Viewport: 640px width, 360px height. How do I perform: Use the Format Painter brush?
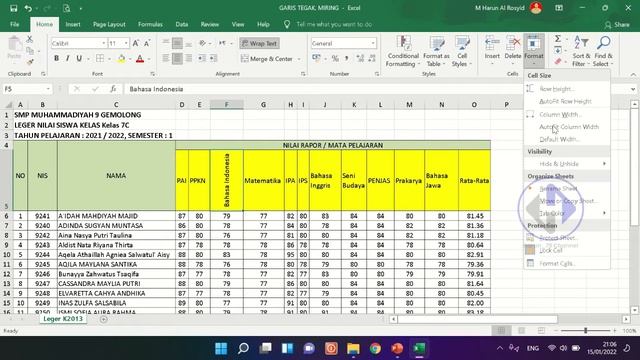pyautogui.click(x=30, y=62)
